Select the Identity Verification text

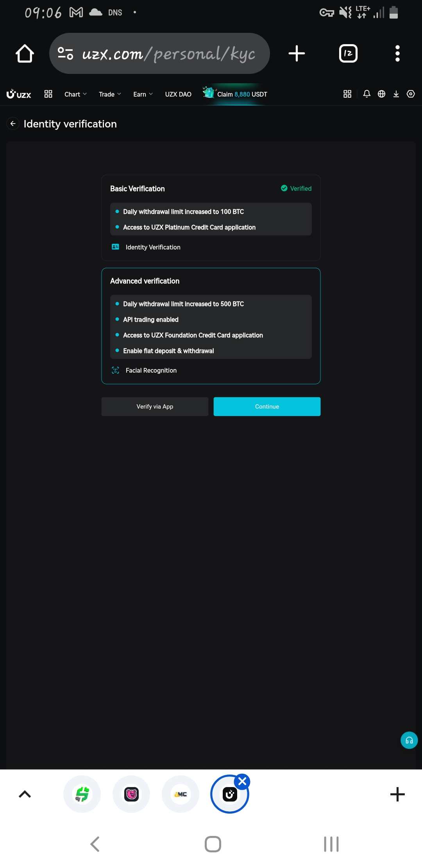(x=153, y=247)
